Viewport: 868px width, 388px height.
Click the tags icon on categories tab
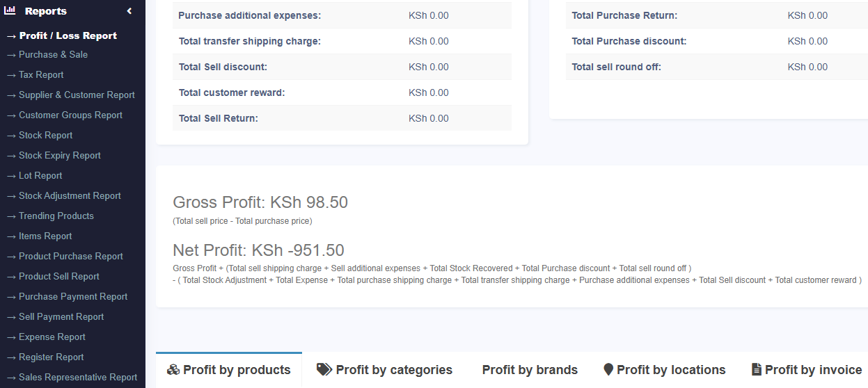coord(324,369)
